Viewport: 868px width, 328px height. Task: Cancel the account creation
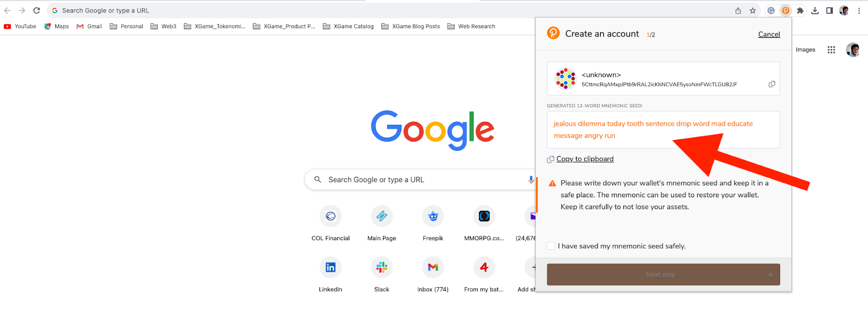point(769,34)
